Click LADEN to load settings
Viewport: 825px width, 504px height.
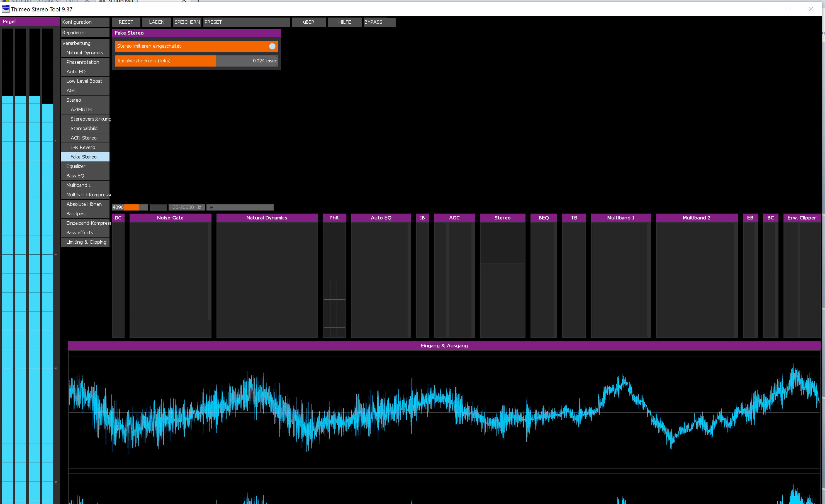(x=156, y=22)
